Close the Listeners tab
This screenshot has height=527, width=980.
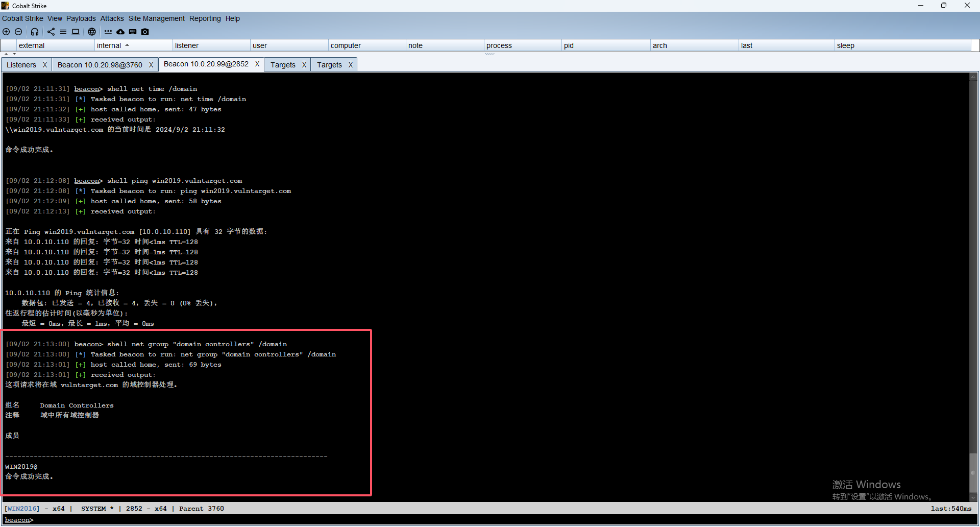tap(45, 65)
